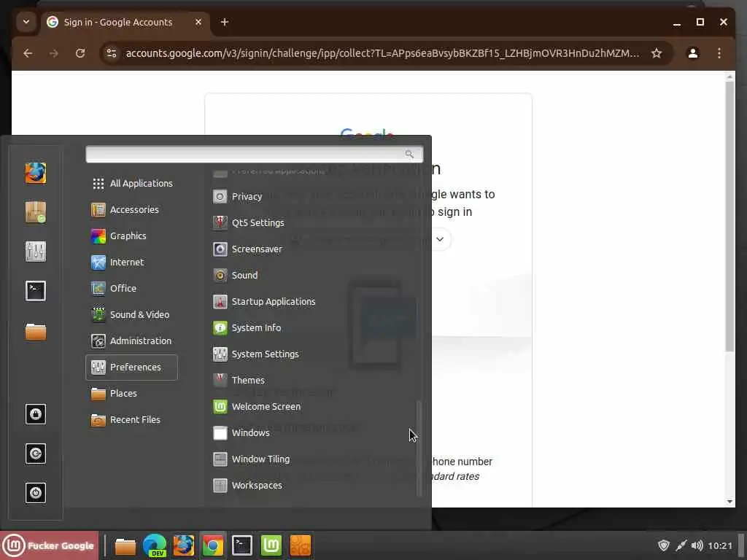Launch Firefox from the taskbar
The image size is (747, 560).
(183, 545)
